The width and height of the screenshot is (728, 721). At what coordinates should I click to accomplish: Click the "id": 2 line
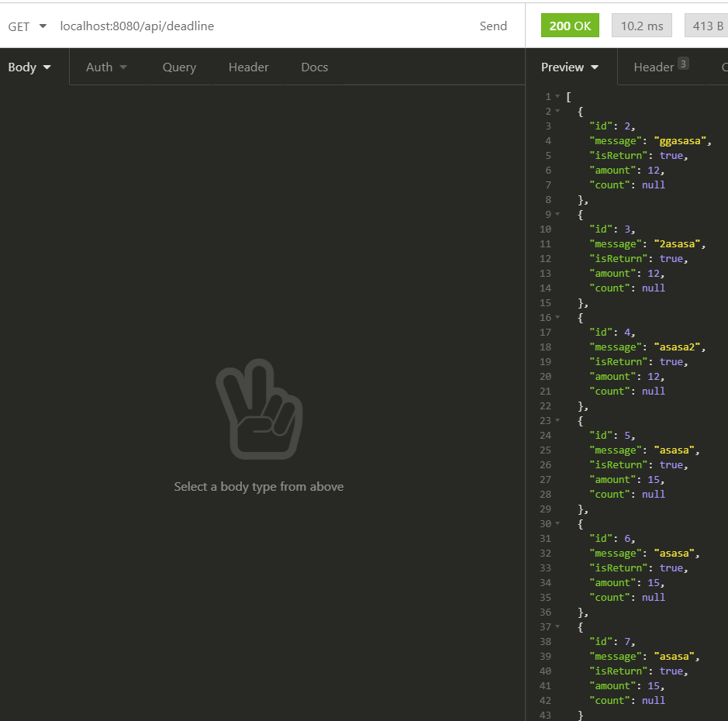click(612, 126)
